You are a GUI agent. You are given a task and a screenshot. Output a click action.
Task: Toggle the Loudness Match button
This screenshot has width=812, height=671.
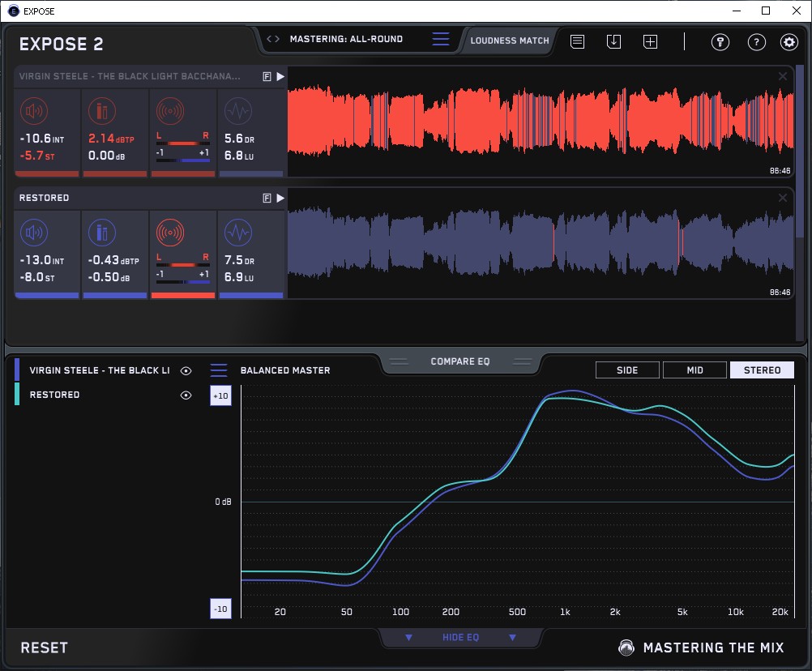point(510,40)
